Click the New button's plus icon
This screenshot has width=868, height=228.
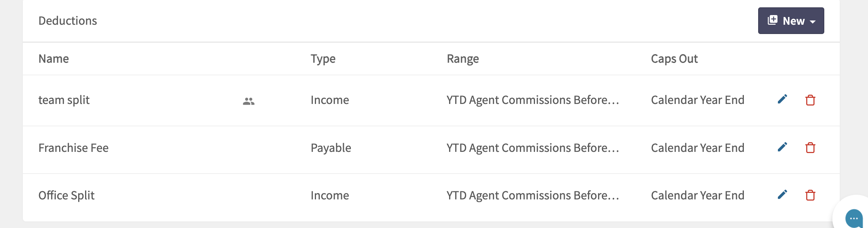[772, 20]
